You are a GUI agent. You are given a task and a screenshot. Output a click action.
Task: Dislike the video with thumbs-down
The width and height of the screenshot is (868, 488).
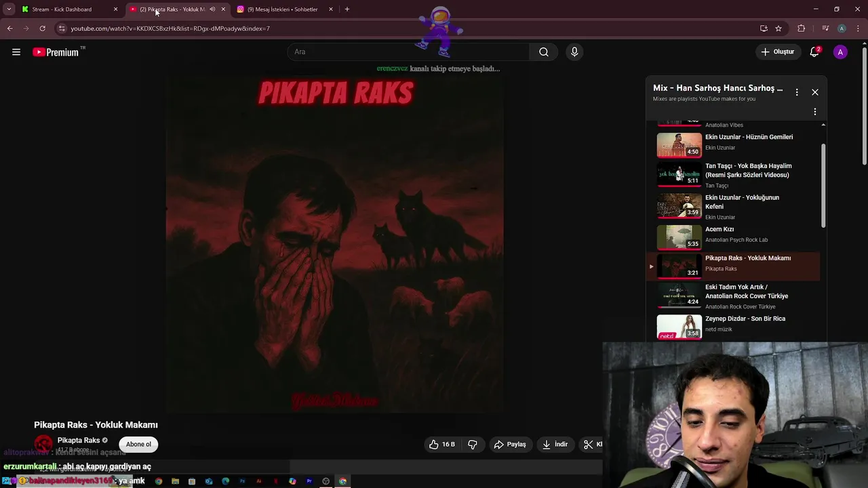[x=473, y=445]
